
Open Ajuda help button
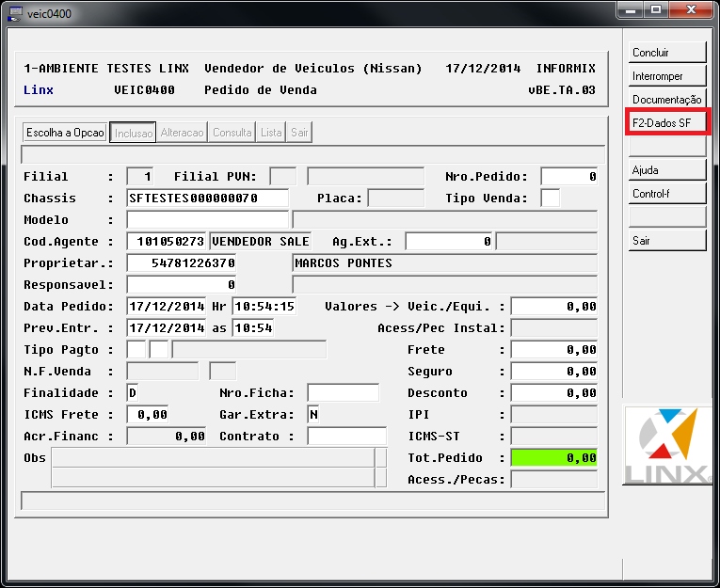pos(666,170)
